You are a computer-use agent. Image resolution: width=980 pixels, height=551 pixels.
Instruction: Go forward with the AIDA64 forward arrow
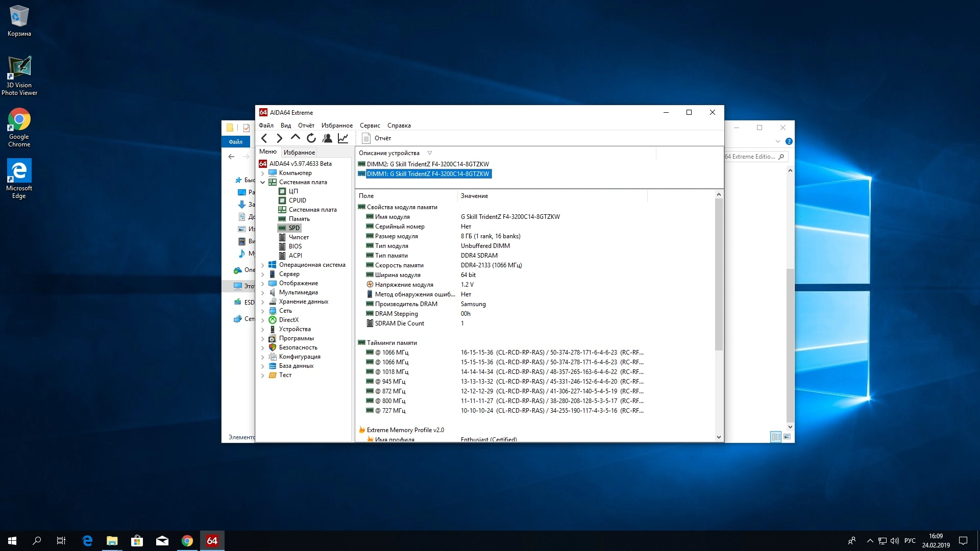pos(279,138)
